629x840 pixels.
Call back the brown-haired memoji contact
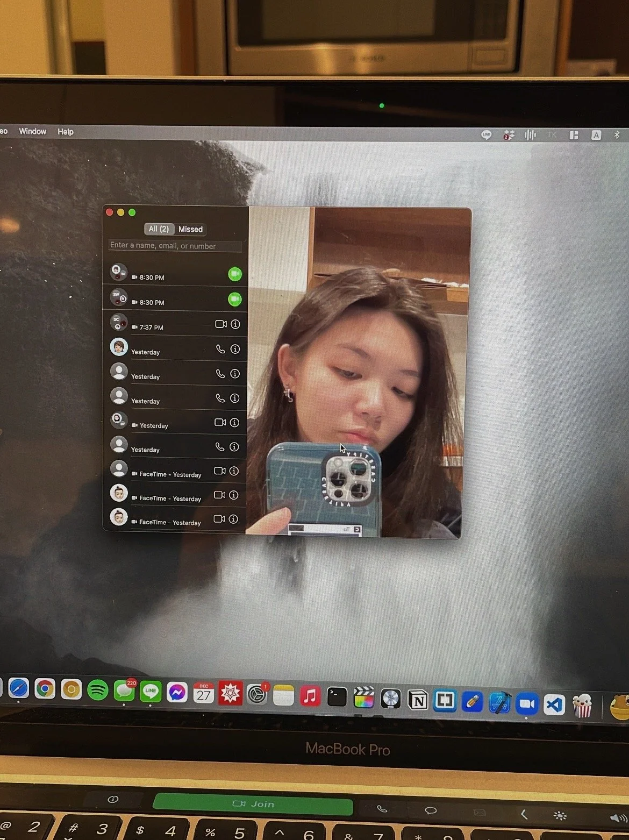point(220,349)
